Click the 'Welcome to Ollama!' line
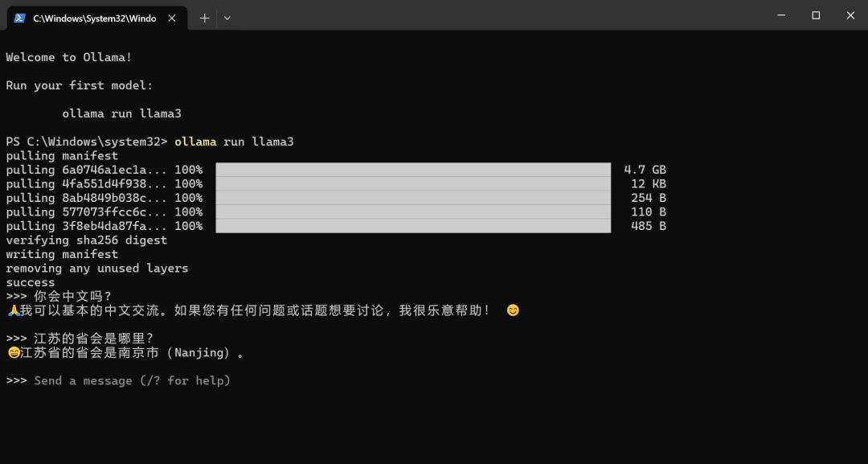Viewport: 868px width, 464px height. tap(69, 58)
